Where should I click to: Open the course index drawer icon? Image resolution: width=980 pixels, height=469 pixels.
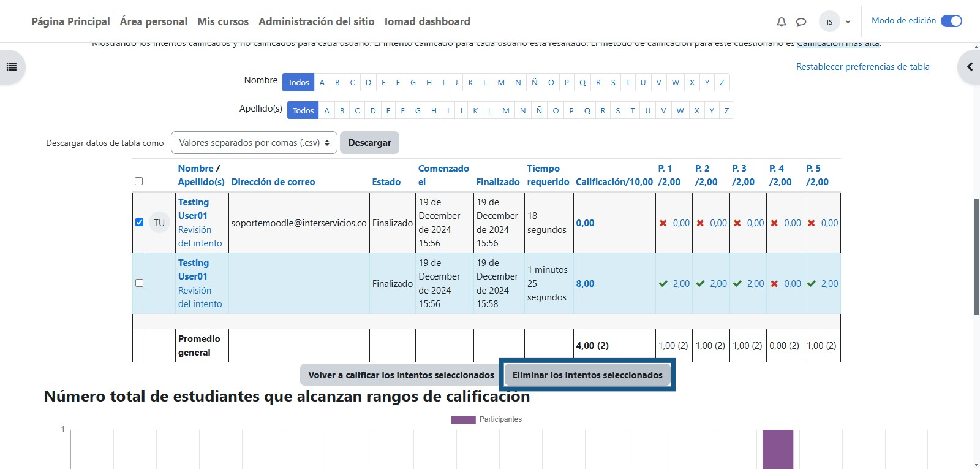(x=12, y=67)
